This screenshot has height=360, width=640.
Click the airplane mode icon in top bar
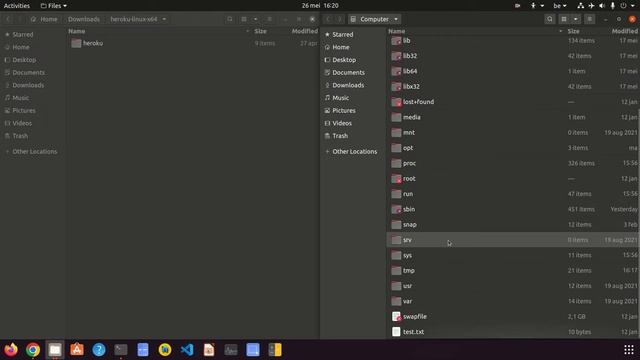coord(591,6)
